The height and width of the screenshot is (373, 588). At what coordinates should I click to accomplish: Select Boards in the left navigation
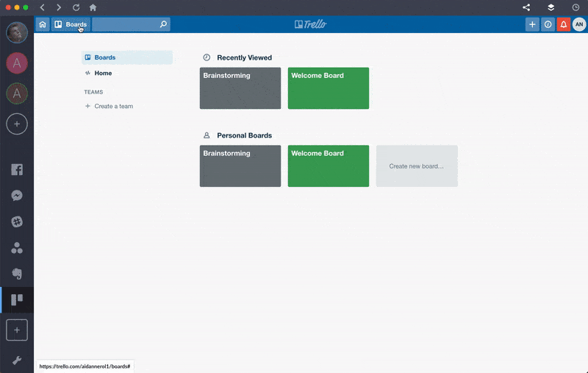pos(127,57)
